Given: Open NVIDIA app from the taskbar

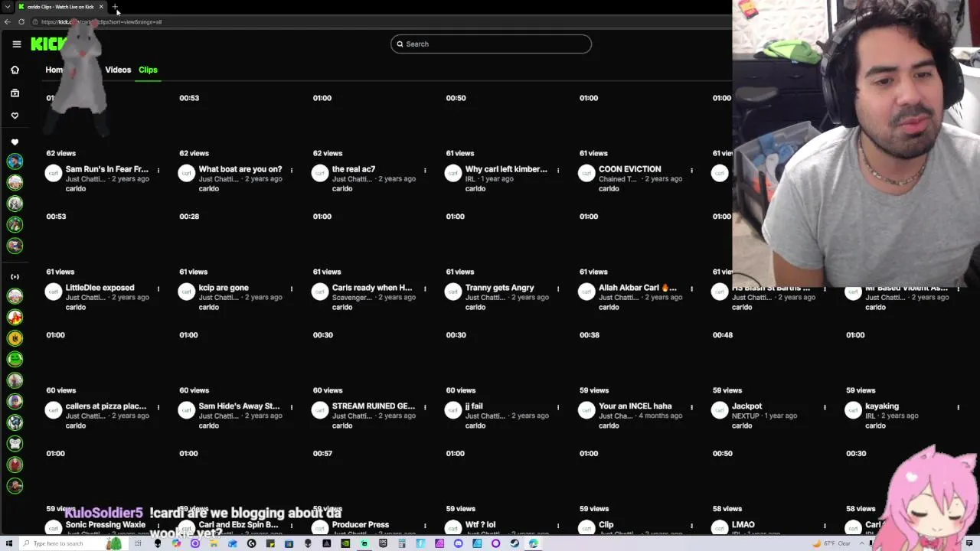Looking at the screenshot, I should [x=345, y=543].
